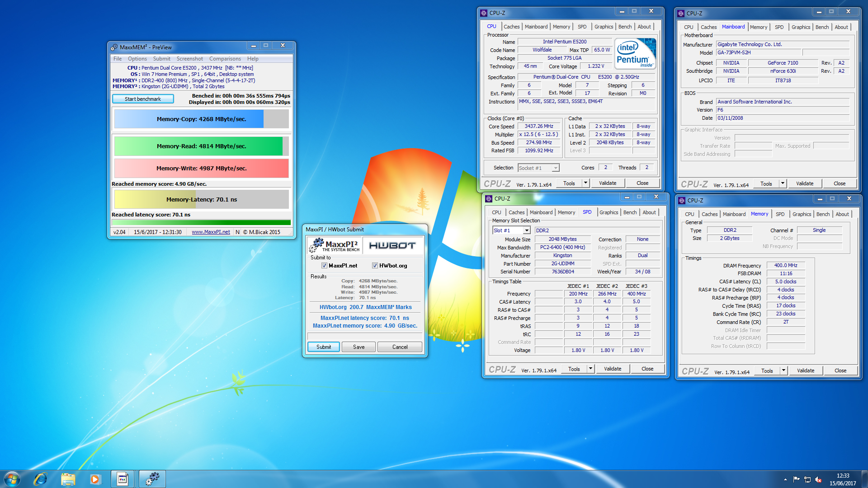
Task: Click the Memory-Write 4987 MByte/sec bar
Action: click(x=202, y=168)
